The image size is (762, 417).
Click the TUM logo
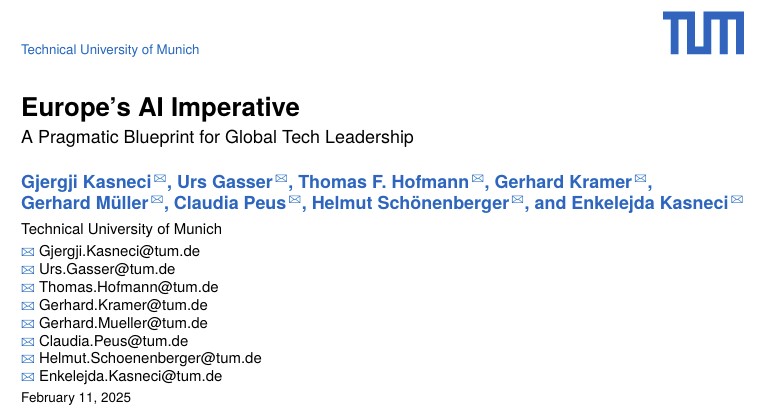(703, 33)
